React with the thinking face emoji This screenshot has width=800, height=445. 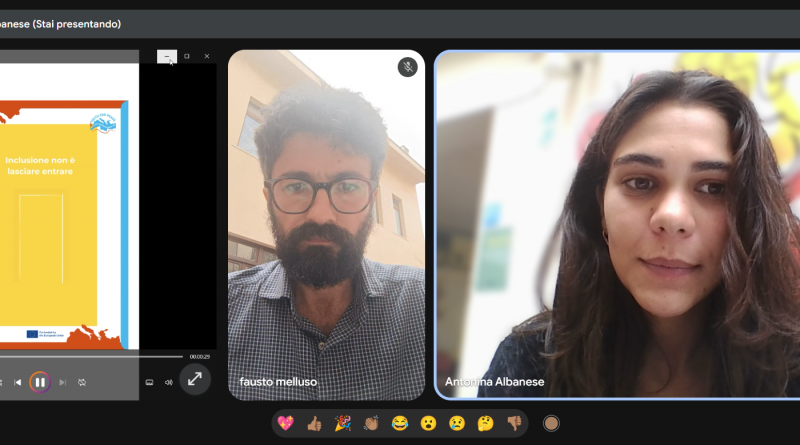click(x=485, y=423)
